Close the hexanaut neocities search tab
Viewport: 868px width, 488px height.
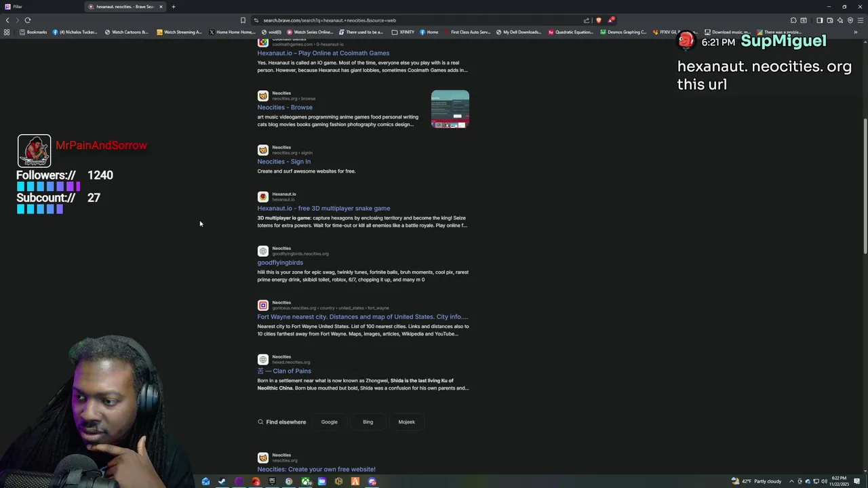tap(161, 7)
